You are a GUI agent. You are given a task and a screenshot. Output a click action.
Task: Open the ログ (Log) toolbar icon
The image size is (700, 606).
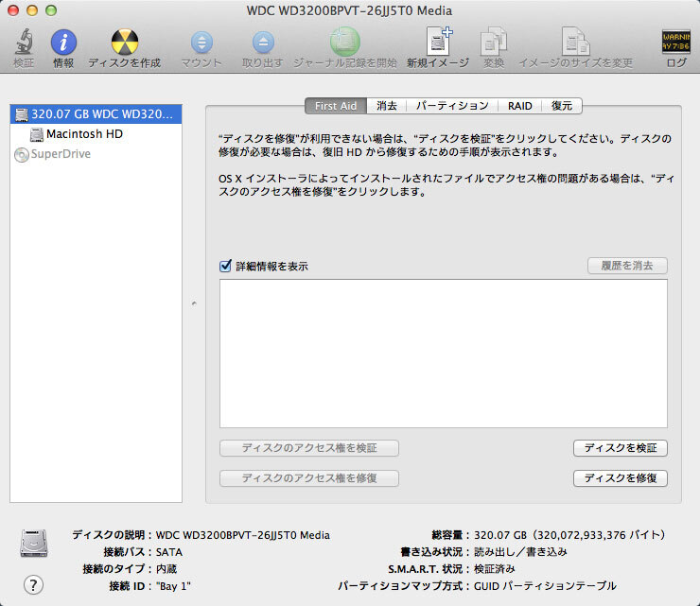[676, 42]
